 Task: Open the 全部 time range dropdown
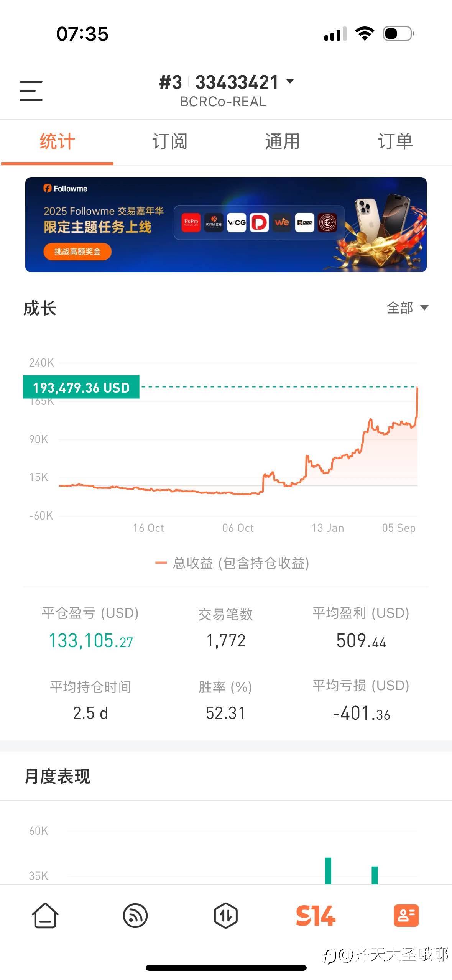pyautogui.click(x=407, y=307)
